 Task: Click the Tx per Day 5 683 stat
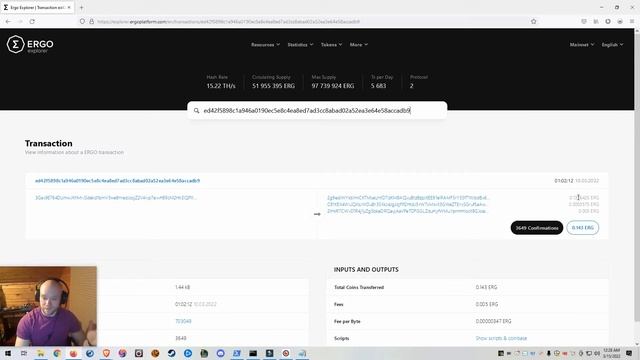click(382, 82)
